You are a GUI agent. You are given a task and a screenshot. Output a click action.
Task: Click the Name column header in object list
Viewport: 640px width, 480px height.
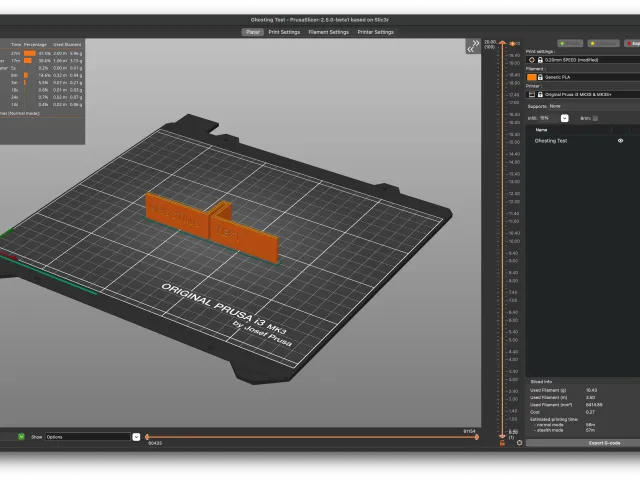click(x=541, y=130)
